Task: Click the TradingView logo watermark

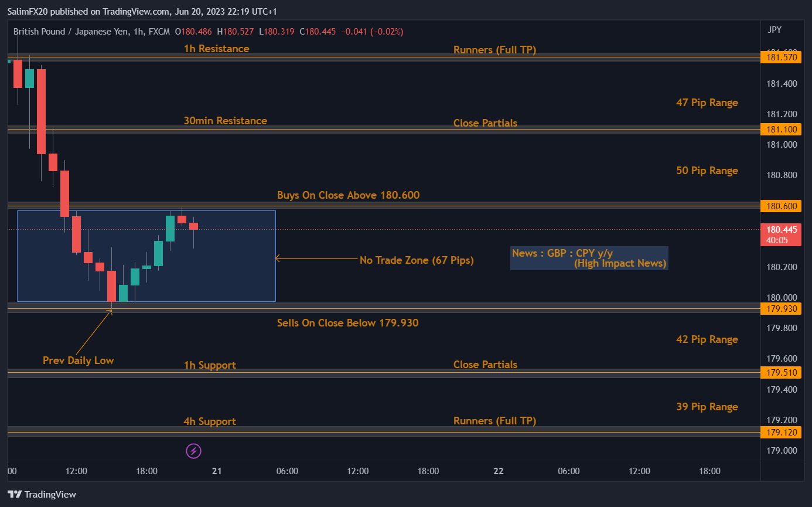Action: pos(43,494)
